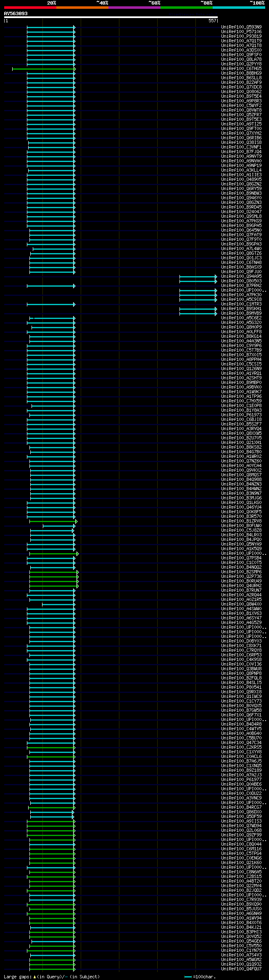The width and height of the screenshot is (269, 980).
Task: Click hit label UniRef100_Q94A95
Action: click(241, 277)
